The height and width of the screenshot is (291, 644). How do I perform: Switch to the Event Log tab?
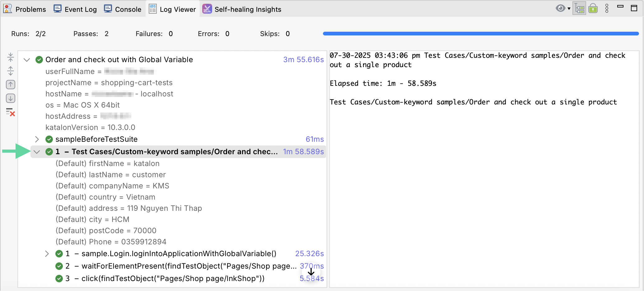(x=75, y=9)
